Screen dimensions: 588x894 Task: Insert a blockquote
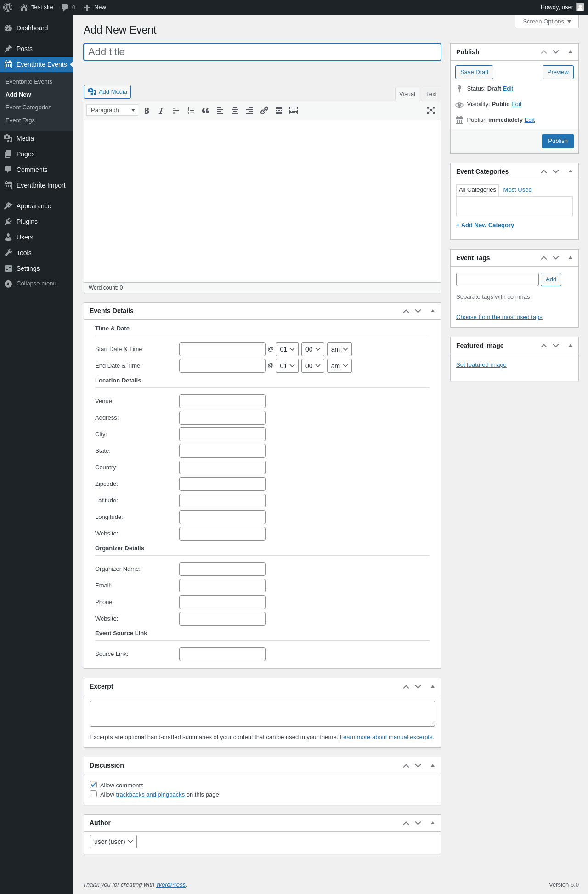click(x=205, y=110)
